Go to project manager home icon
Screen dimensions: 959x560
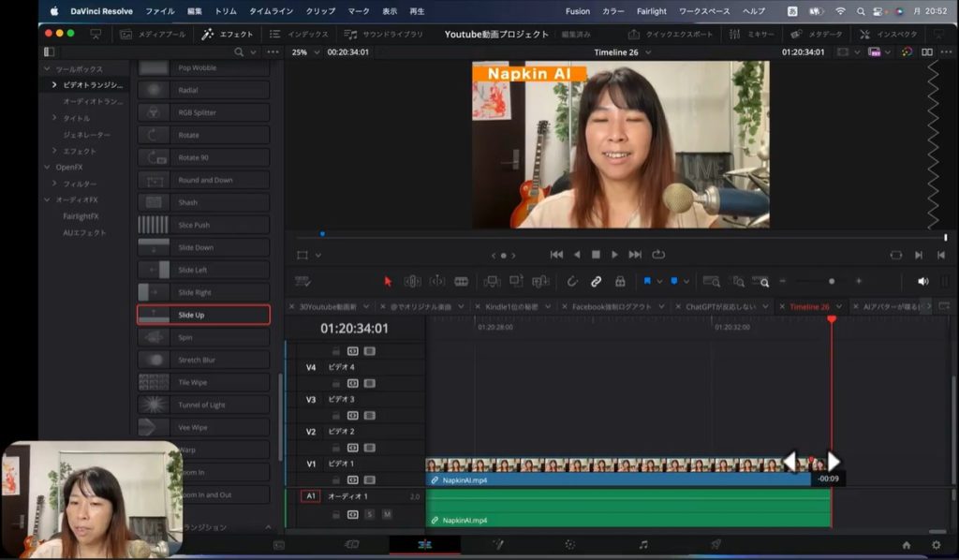tap(906, 544)
